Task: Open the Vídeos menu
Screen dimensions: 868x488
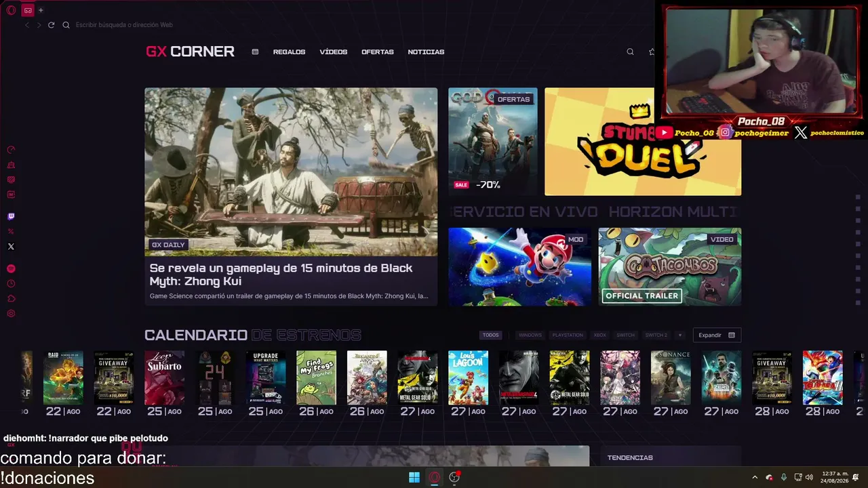Action: [334, 52]
